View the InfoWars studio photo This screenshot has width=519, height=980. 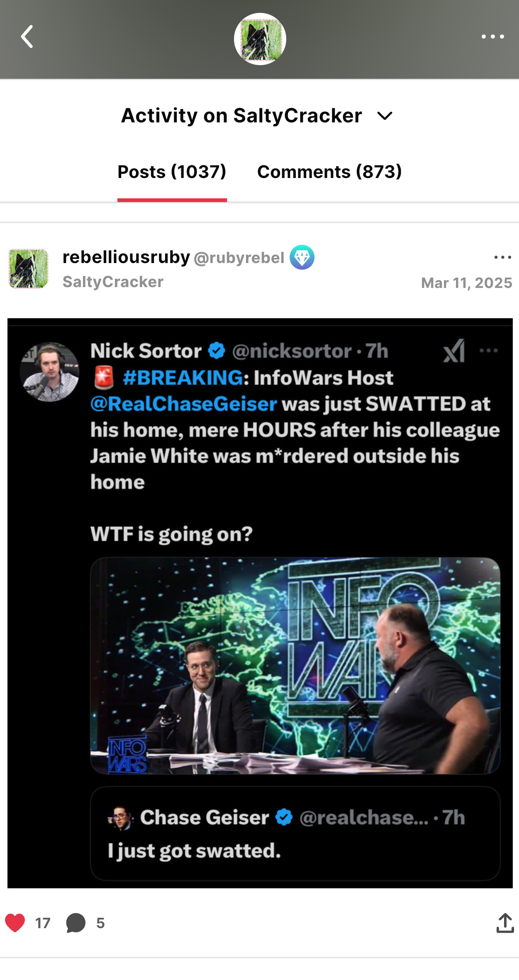(x=295, y=666)
